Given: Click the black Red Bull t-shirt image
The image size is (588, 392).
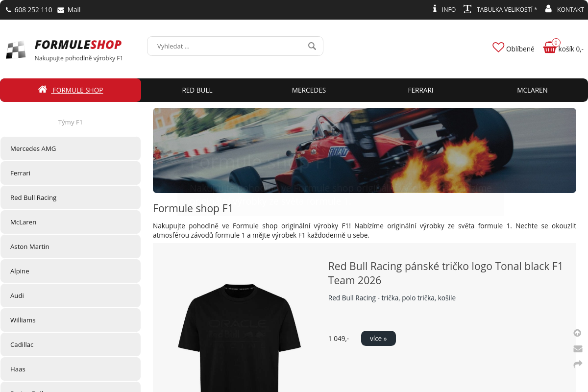Looking at the screenshot, I should point(239,337).
